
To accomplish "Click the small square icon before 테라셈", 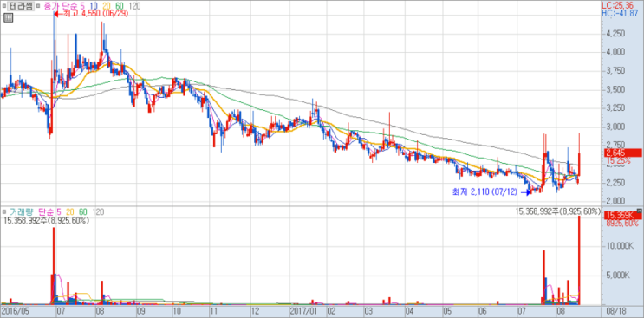I will 4,6.
